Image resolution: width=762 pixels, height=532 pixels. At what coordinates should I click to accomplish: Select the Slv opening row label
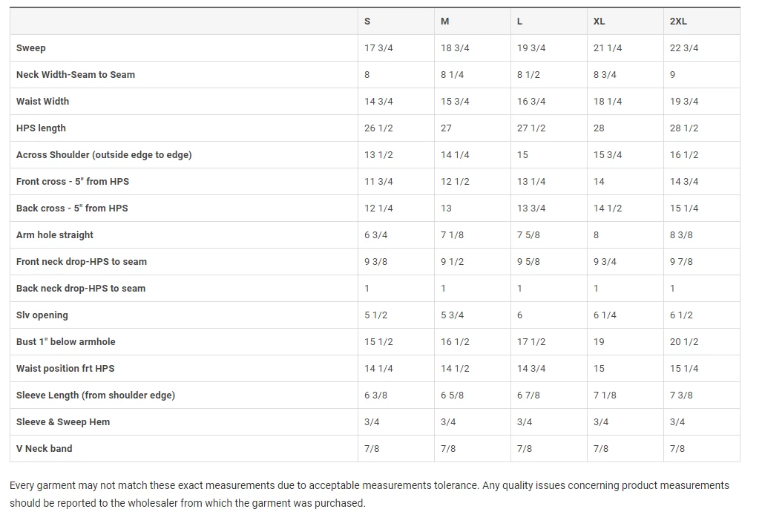(42, 315)
